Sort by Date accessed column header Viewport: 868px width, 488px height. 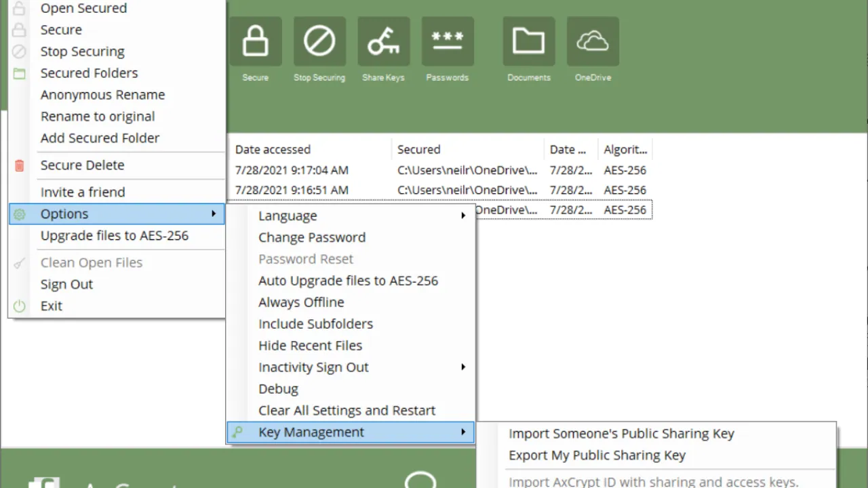pyautogui.click(x=311, y=149)
